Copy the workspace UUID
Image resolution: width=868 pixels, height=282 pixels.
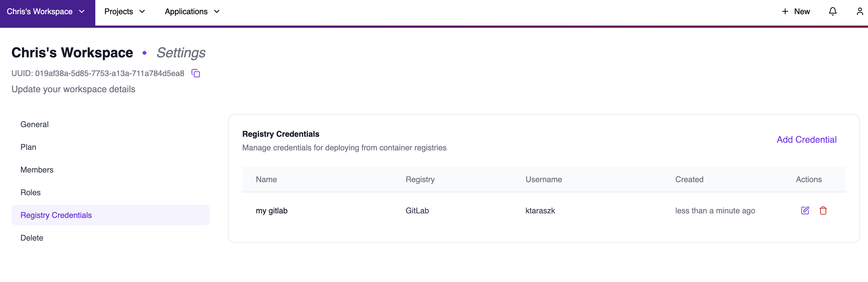(196, 73)
